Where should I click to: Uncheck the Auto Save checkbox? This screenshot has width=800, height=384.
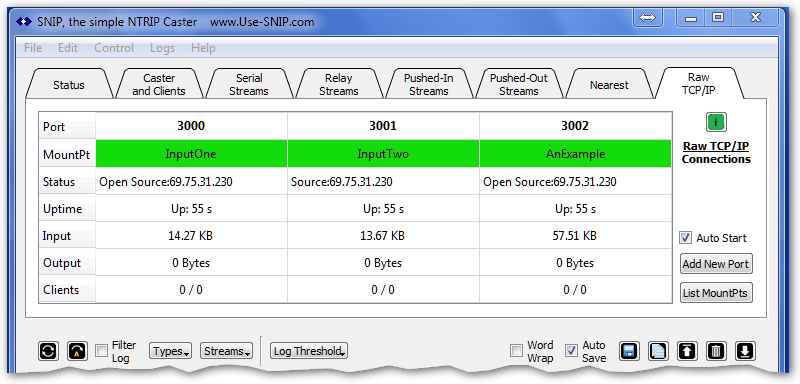pos(572,351)
